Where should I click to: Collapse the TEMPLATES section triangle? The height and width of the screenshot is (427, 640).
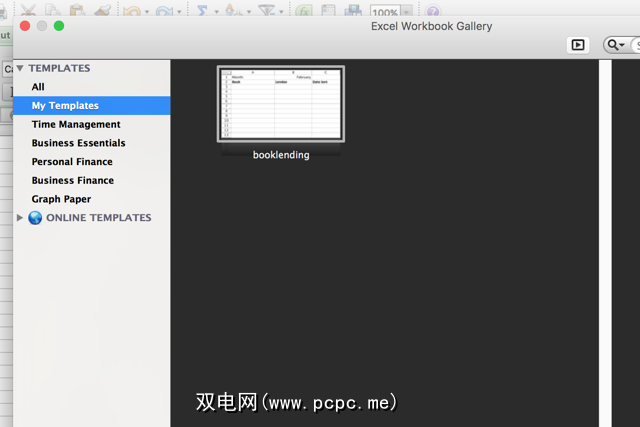tap(20, 69)
